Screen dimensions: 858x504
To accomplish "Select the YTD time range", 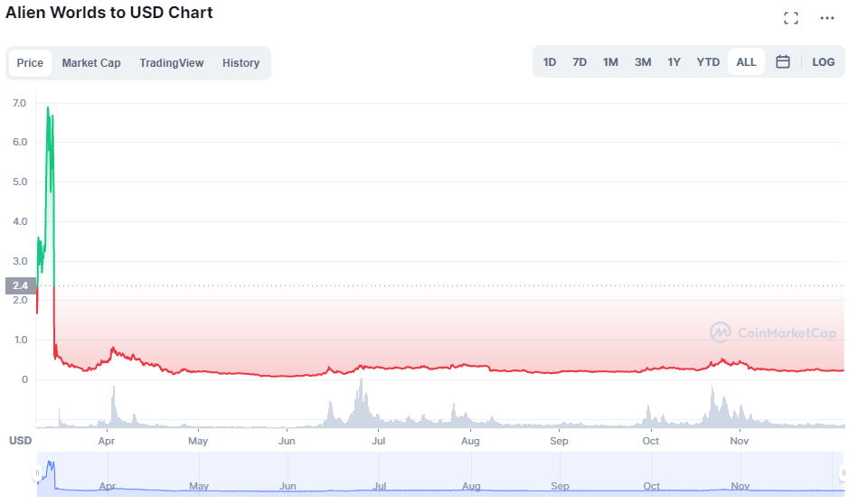I will [x=708, y=61].
